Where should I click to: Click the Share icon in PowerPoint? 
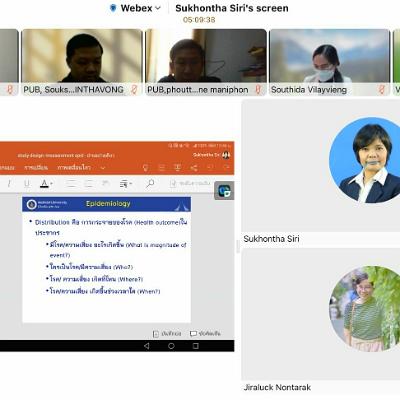[x=194, y=167]
